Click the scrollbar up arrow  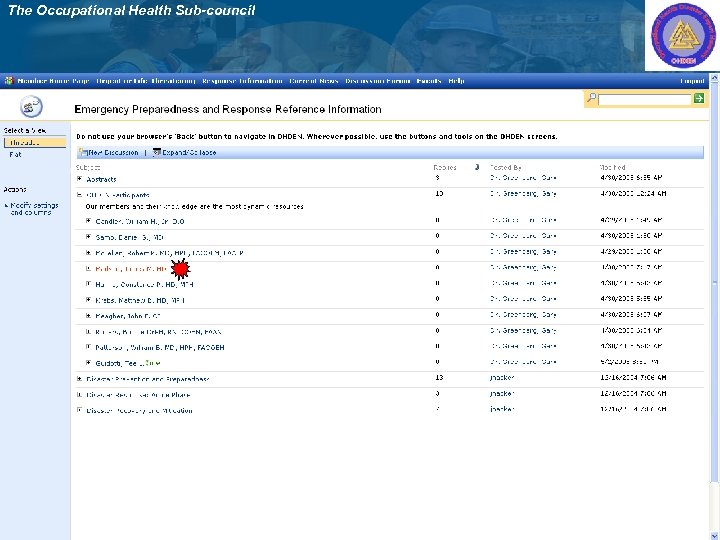(714, 78)
